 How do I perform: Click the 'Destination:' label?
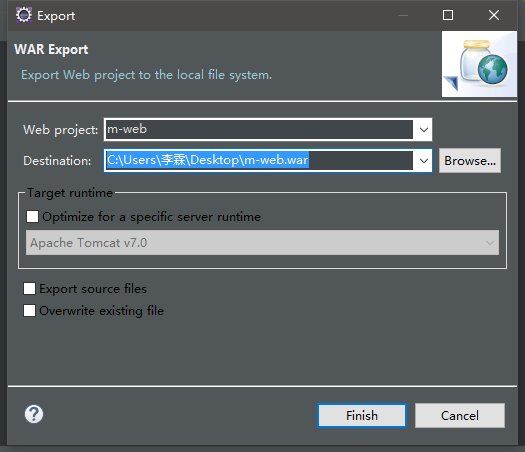[x=57, y=161]
